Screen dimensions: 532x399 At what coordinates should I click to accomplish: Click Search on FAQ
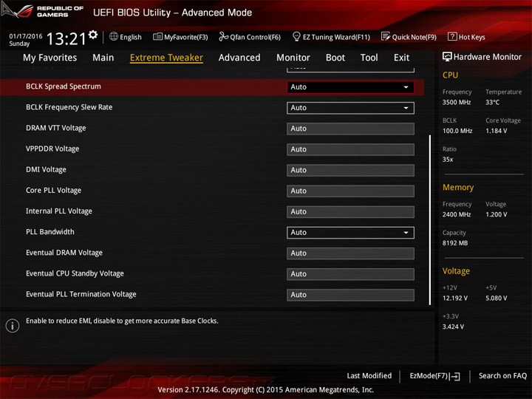(503, 376)
